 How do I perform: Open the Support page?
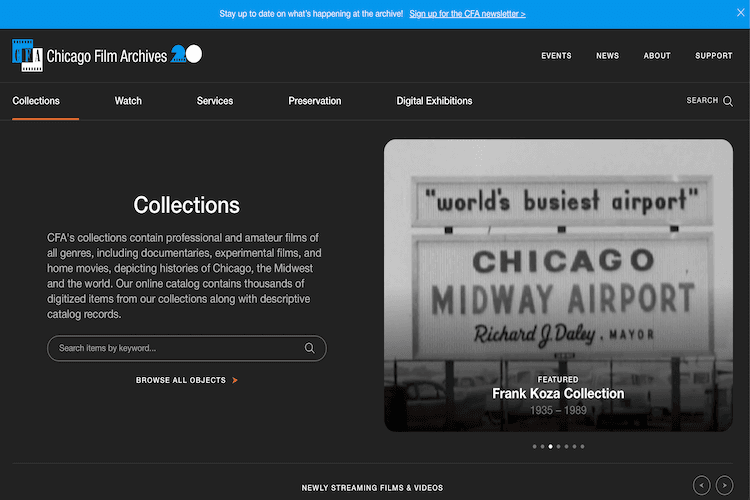click(714, 56)
